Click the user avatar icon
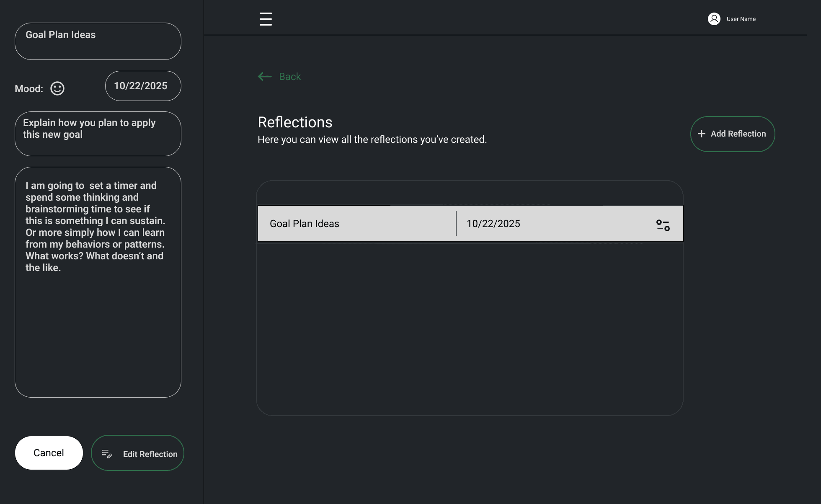The width and height of the screenshot is (821, 504). click(714, 19)
